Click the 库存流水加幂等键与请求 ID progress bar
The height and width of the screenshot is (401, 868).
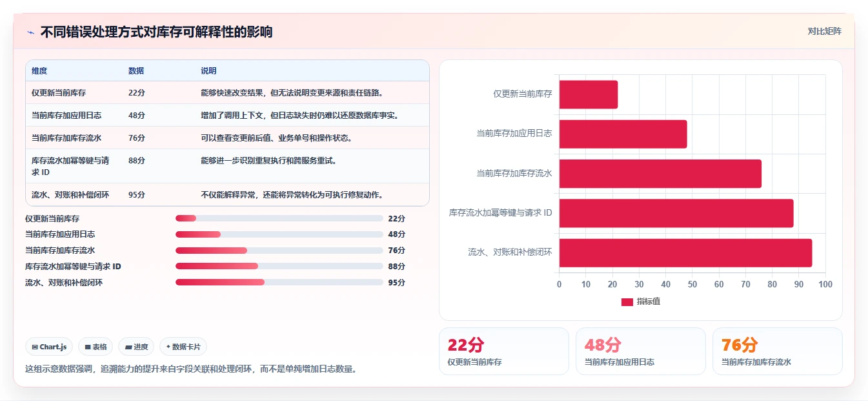pyautogui.click(x=279, y=266)
